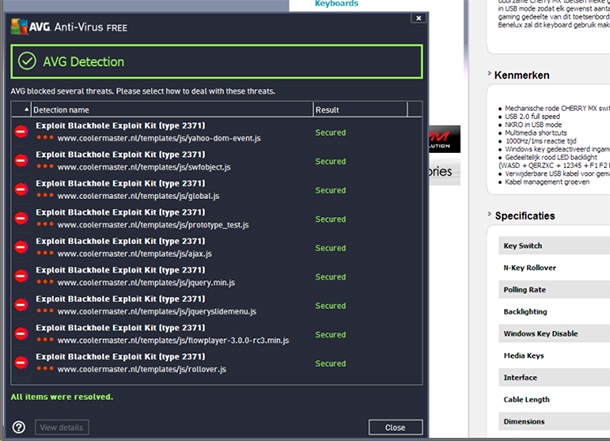Click the red blocked icon for flowplayer-3.0.0-rc3.min.js
Viewport: 610px width, 441px height.
pos(21,333)
